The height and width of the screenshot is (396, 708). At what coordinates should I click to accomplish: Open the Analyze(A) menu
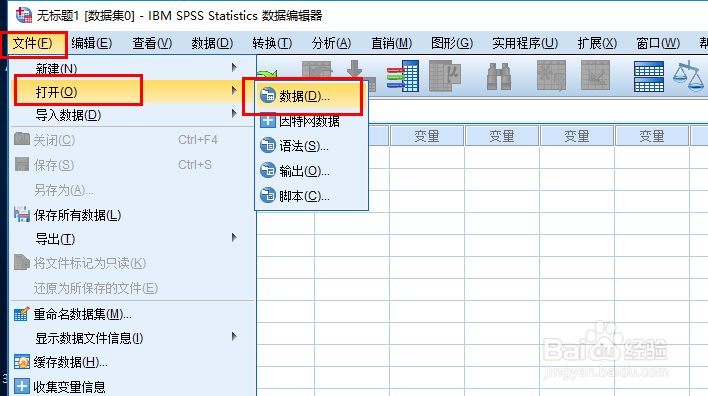pyautogui.click(x=331, y=44)
